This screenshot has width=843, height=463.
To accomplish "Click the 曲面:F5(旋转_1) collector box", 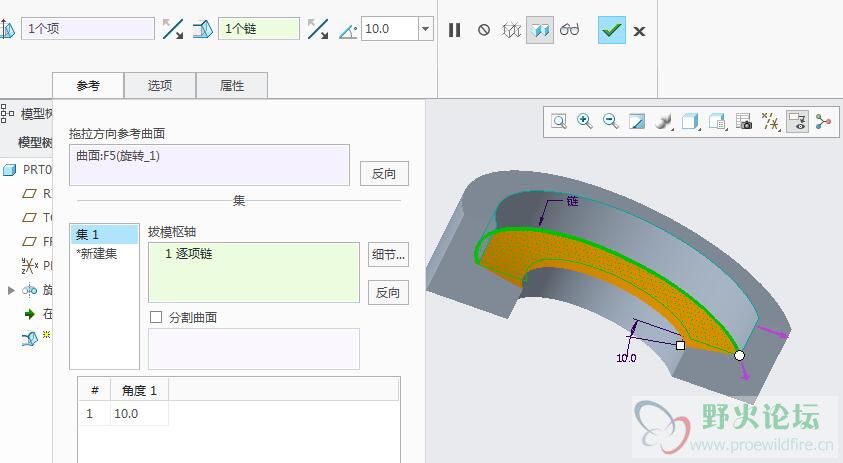I will pos(209,165).
